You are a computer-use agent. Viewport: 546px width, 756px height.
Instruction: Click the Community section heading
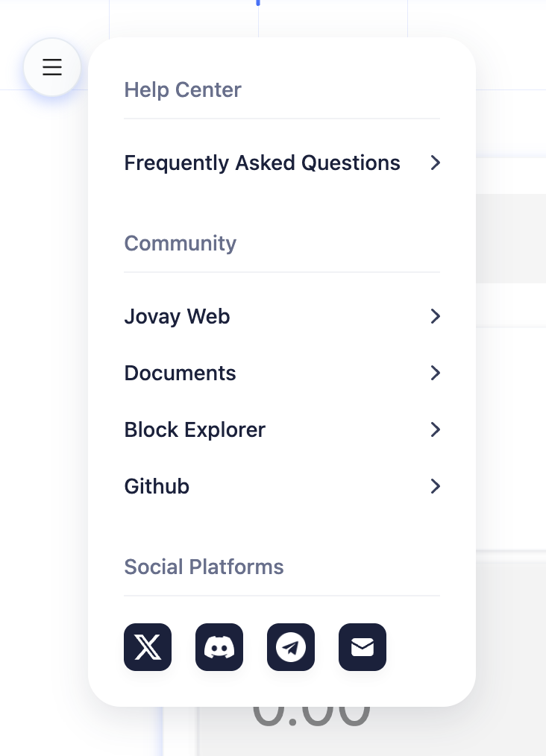tap(180, 243)
